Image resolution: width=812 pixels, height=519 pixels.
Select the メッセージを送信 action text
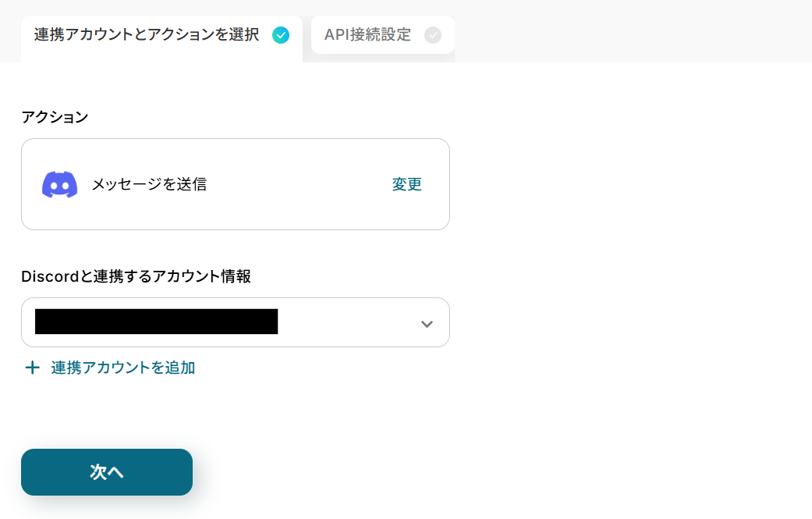[149, 184]
